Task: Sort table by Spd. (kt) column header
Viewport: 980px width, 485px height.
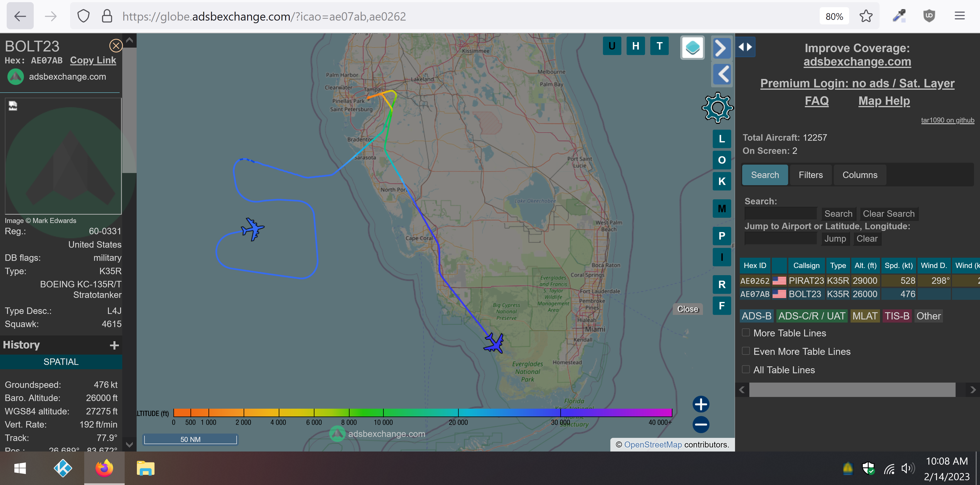Action: point(898,266)
